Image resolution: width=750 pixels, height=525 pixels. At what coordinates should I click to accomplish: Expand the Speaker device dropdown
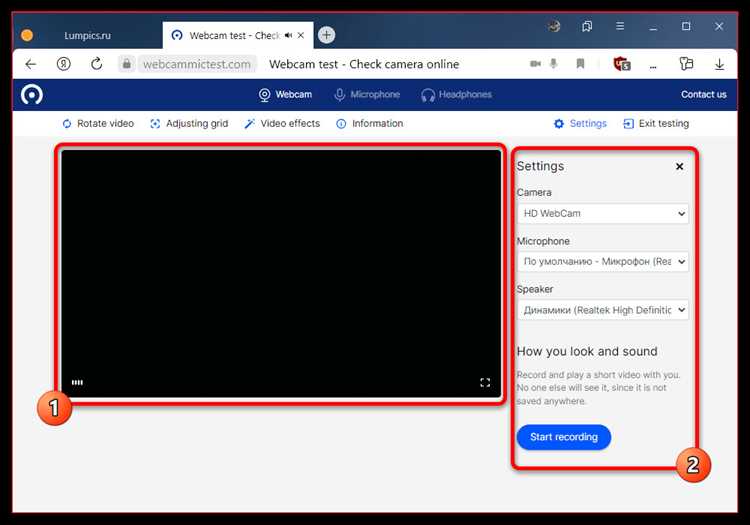pyautogui.click(x=603, y=310)
